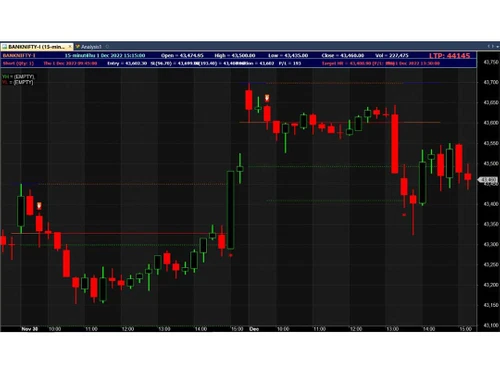Click the 43,700 price axis label
500x375 pixels.
point(491,82)
